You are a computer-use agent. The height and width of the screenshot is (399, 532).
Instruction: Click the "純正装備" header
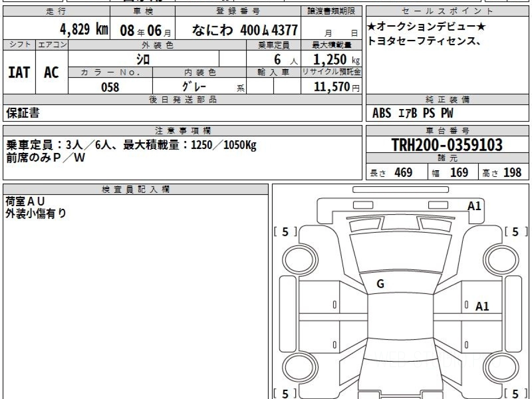point(447,100)
